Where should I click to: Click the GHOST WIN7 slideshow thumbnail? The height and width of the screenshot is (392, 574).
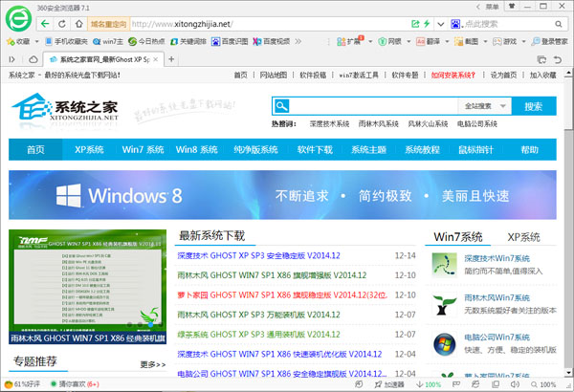pyautogui.click(x=87, y=287)
